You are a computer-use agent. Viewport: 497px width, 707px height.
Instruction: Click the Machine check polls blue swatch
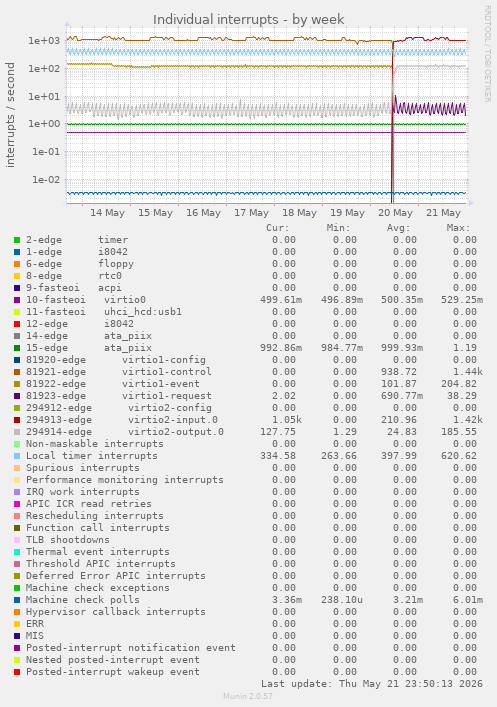(x=17, y=600)
